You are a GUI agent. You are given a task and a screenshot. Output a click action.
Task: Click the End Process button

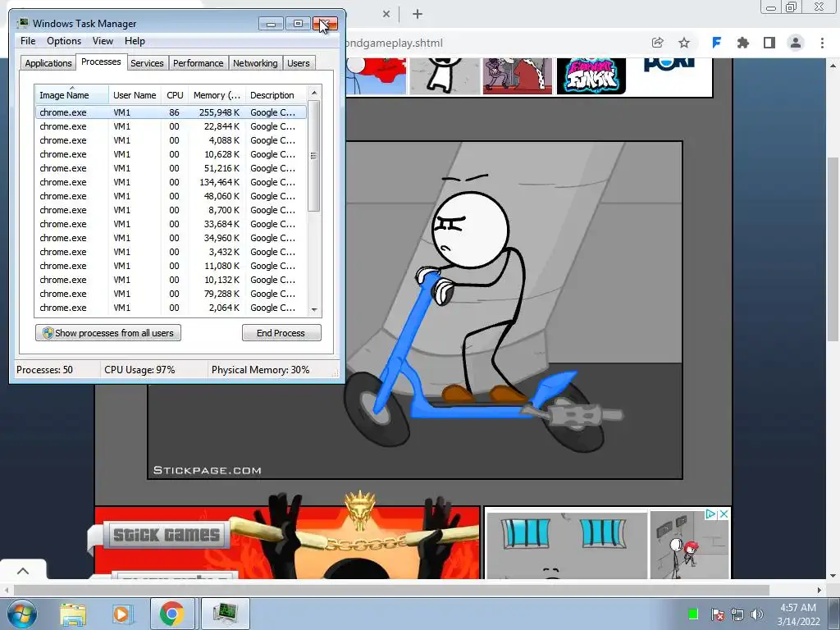click(x=281, y=333)
